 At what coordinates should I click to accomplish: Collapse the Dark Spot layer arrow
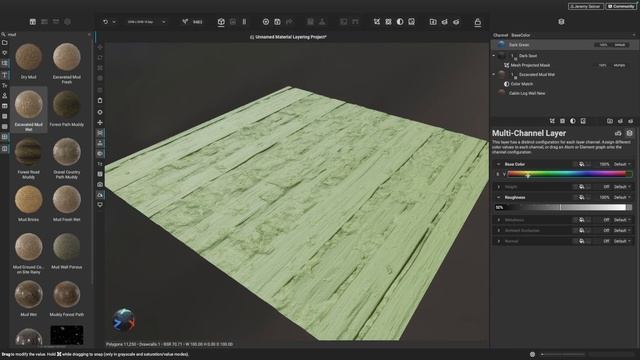(x=494, y=56)
